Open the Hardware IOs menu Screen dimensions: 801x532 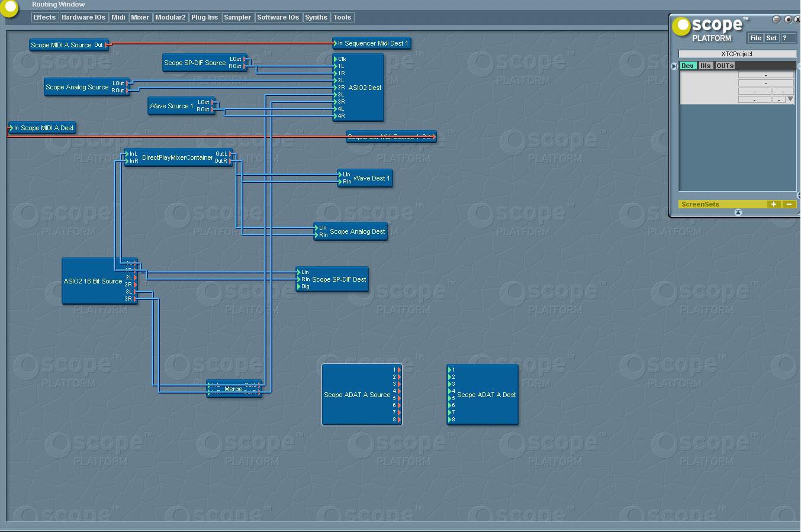[83, 17]
